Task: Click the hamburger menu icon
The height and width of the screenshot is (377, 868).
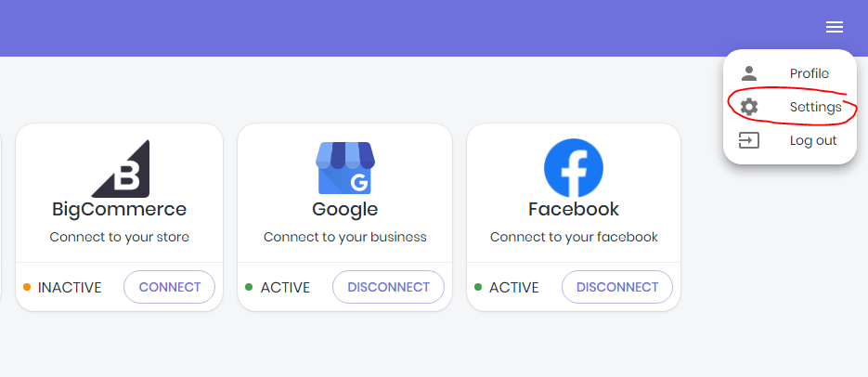Action: pos(835,27)
